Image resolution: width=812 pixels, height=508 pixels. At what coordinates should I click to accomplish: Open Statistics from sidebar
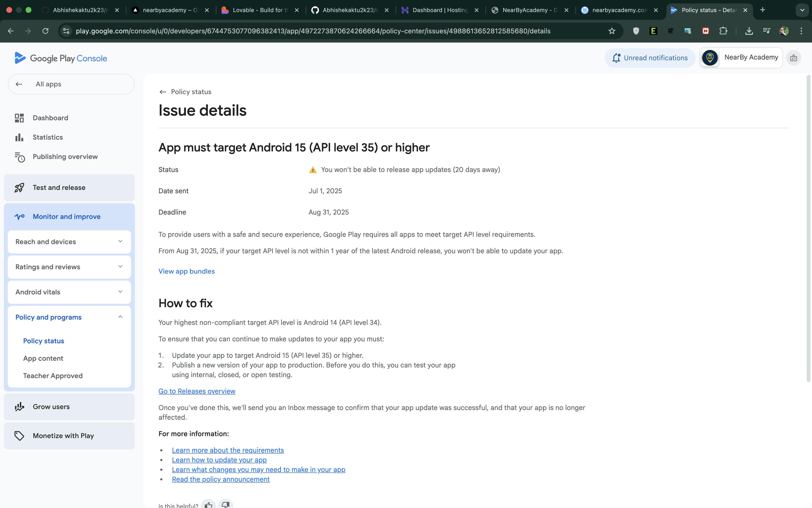[x=48, y=137]
